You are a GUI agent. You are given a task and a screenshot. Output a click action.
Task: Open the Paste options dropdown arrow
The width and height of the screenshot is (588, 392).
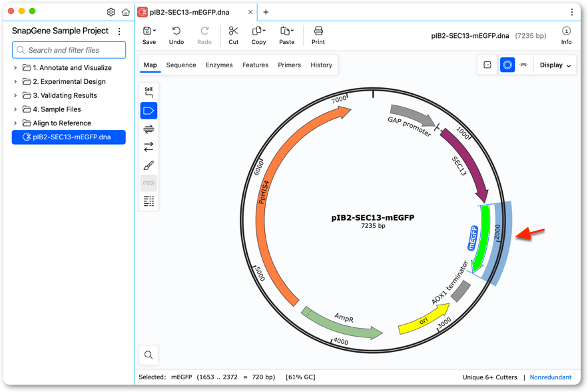292,31
